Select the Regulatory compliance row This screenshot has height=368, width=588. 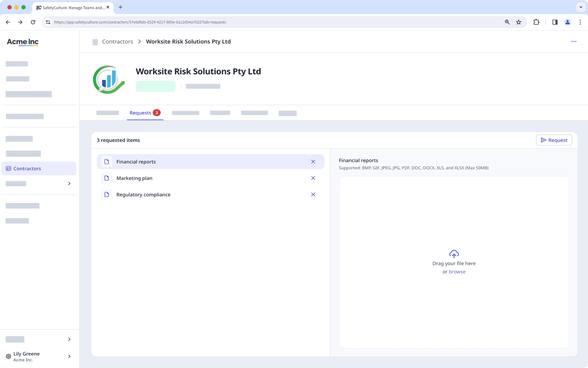[x=210, y=195]
